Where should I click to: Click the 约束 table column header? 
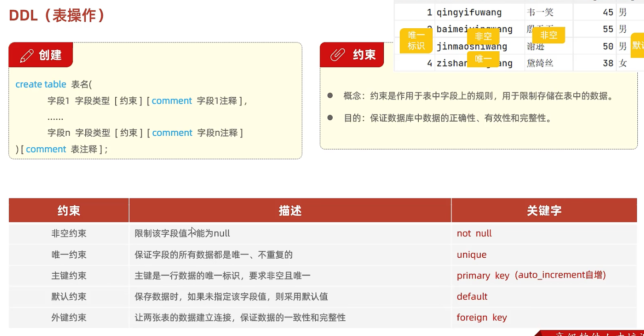pos(69,210)
